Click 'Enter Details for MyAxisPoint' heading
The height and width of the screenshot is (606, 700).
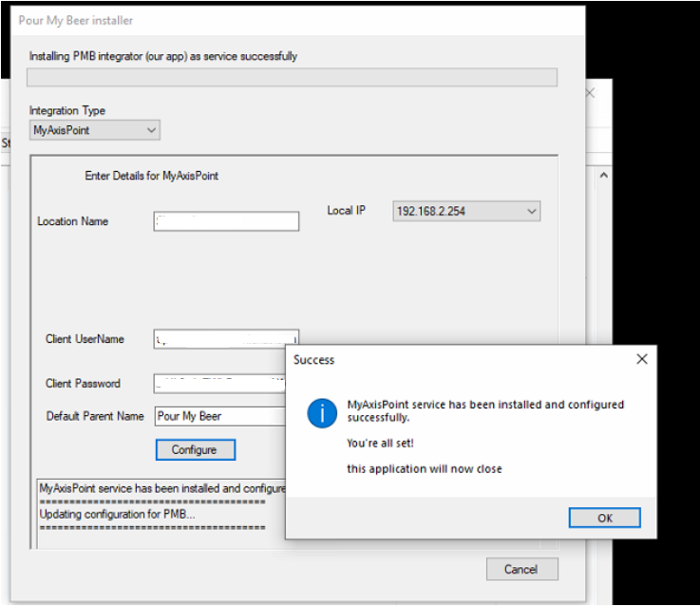tap(151, 176)
